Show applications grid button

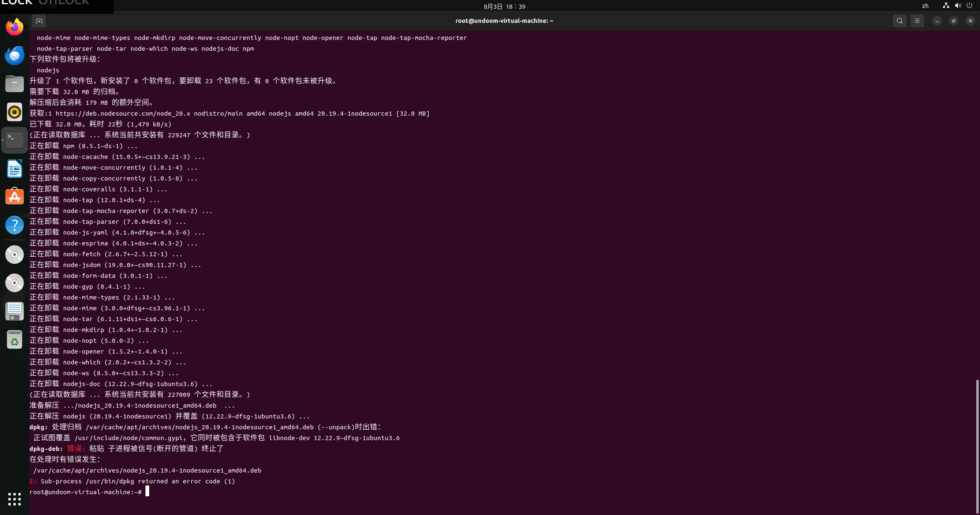[15, 499]
